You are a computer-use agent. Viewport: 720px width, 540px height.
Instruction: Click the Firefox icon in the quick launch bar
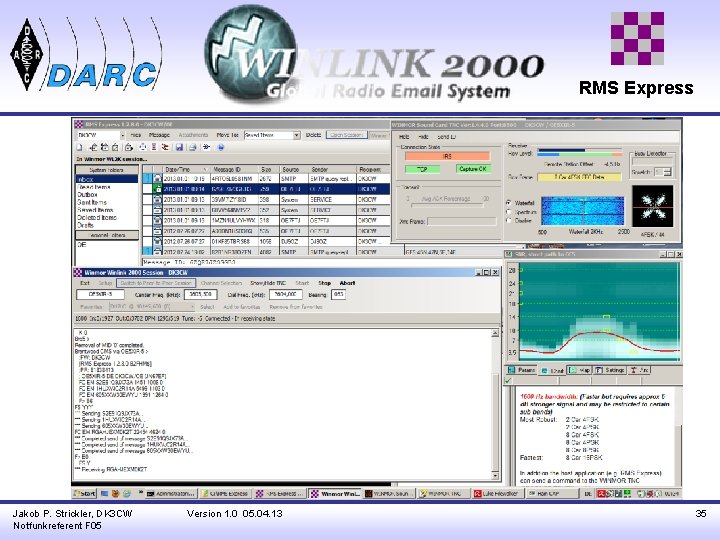click(115, 494)
